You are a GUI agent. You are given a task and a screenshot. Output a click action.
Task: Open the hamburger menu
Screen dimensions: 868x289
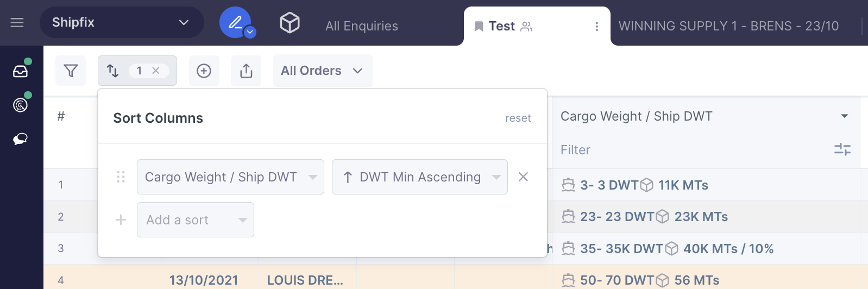pos(17,23)
